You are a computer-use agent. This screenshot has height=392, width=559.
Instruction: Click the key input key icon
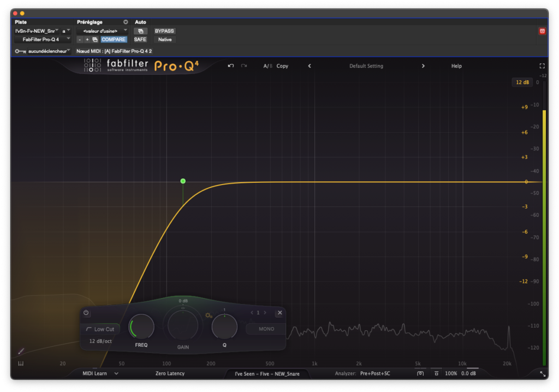[20, 51]
